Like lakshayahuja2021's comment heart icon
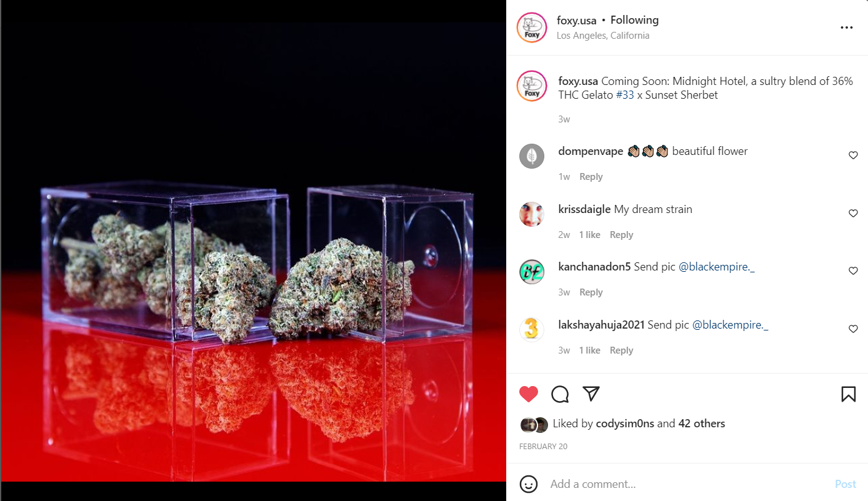This screenshot has width=868, height=501. click(x=853, y=329)
